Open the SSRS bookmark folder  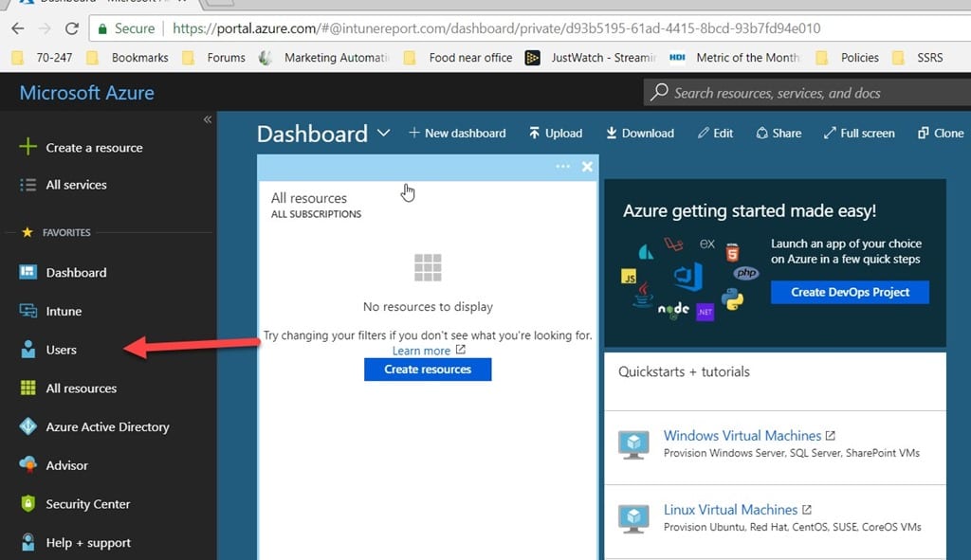coord(918,58)
